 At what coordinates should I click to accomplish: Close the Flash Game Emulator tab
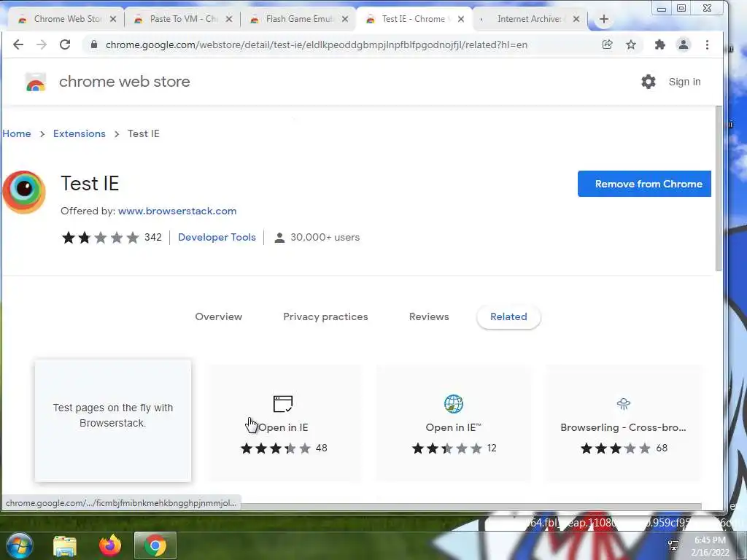click(x=345, y=19)
